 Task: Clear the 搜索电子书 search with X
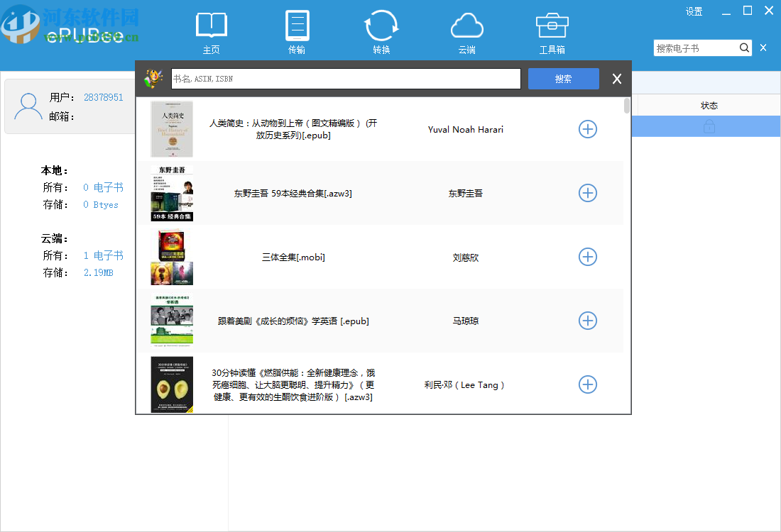click(x=763, y=48)
